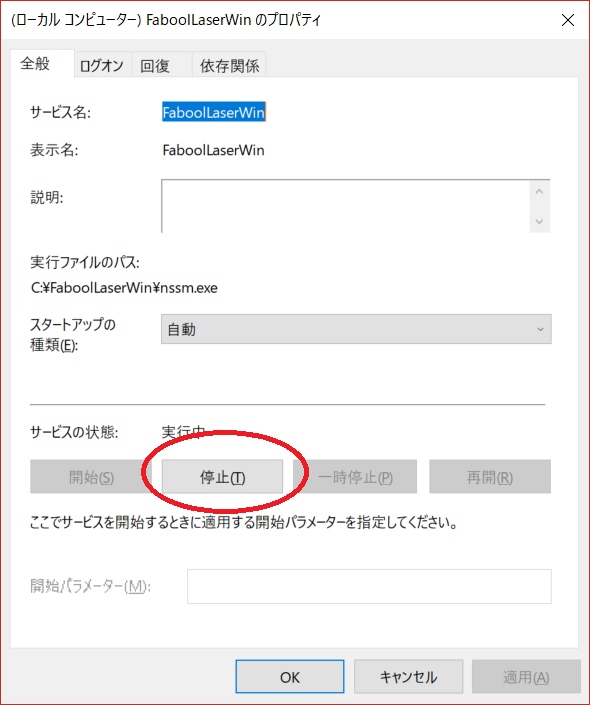Click the description box scroll up arrow
Screen dimensions: 590x705
coord(540,192)
